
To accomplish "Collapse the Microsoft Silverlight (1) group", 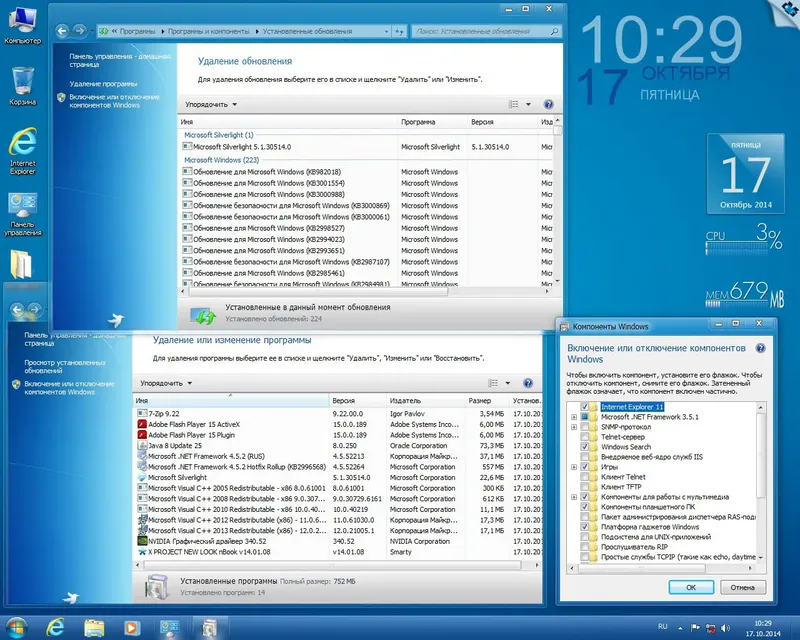I will (218, 135).
